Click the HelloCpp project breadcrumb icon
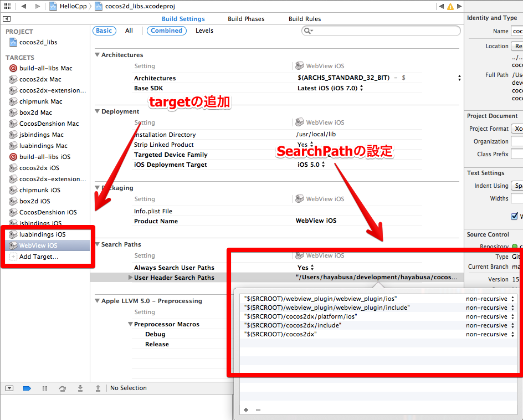Viewport: 523px width, 420px height. (53, 6)
